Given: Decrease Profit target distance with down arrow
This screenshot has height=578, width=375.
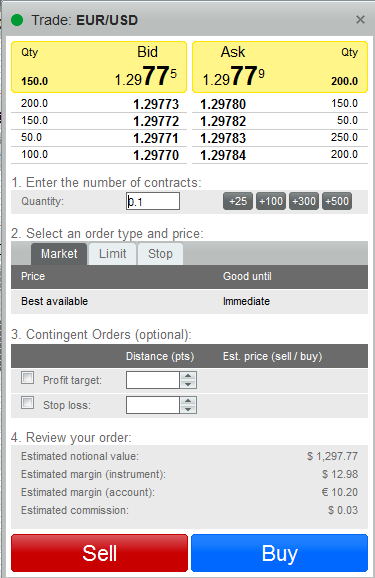Looking at the screenshot, I should coord(188,384).
